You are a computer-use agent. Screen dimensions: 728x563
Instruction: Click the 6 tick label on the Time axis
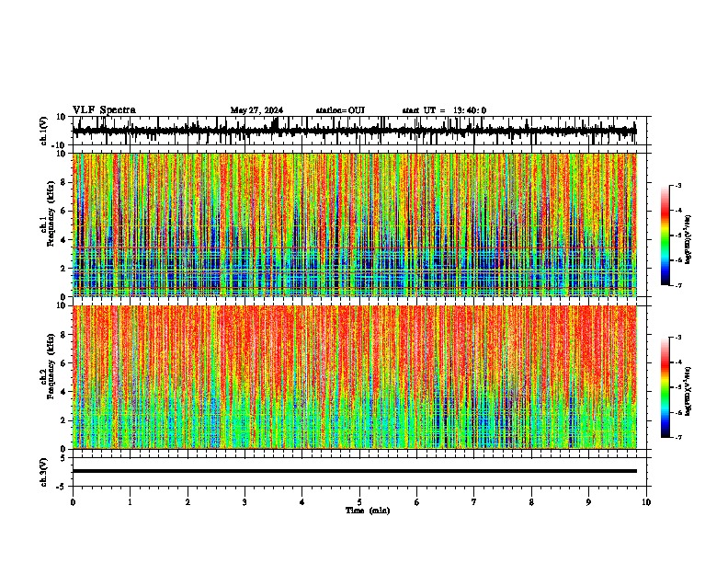tap(417, 502)
